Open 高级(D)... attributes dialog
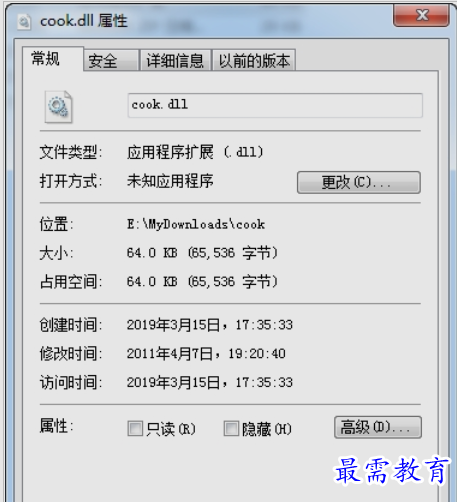The height and width of the screenshot is (502, 457). click(x=378, y=427)
